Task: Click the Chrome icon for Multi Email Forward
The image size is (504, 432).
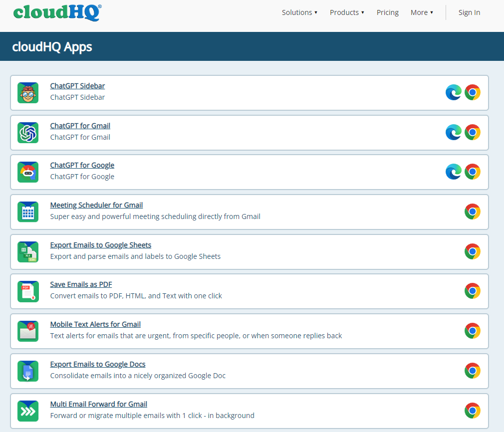Action: [472, 411]
